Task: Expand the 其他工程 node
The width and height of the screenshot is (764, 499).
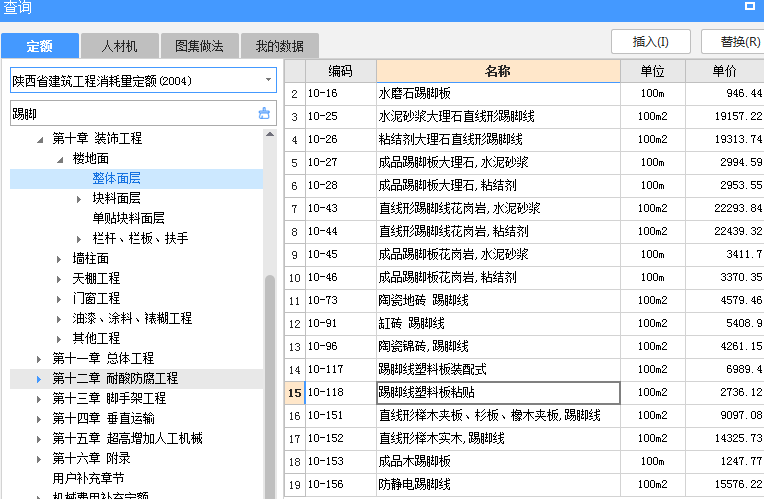Action: (x=59, y=339)
